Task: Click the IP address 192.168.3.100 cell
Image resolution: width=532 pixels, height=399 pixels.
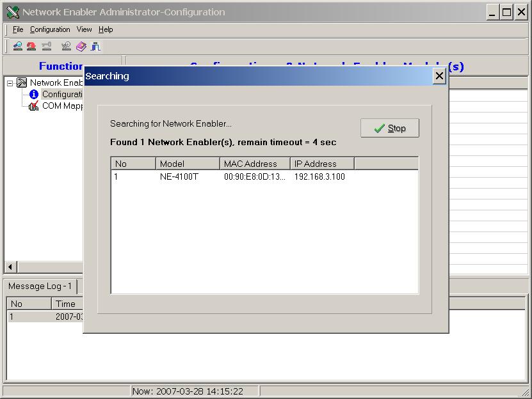Action: click(319, 176)
